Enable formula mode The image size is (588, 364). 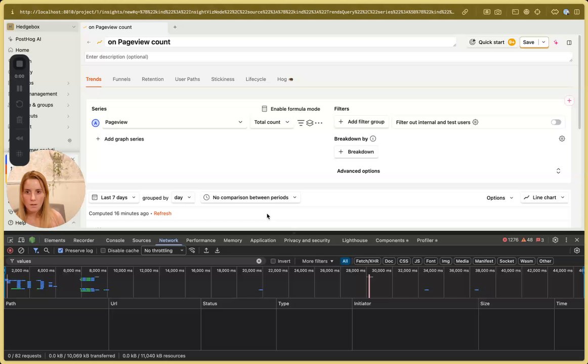tap(291, 109)
